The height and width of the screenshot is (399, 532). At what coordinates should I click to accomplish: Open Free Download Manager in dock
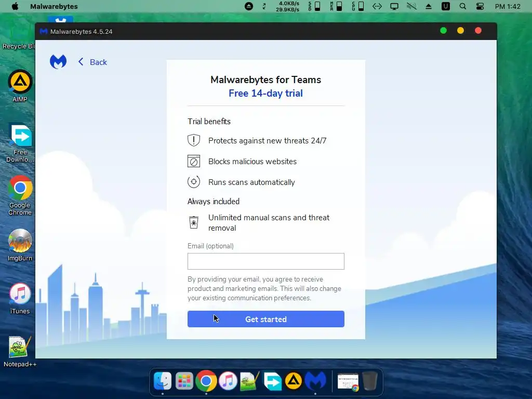click(272, 381)
